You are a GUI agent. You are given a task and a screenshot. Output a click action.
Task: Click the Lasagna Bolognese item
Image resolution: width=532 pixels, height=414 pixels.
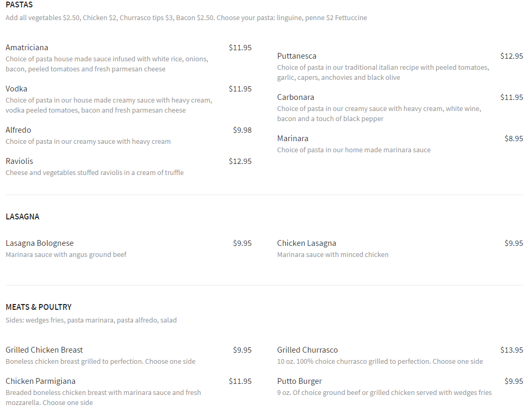coord(40,243)
